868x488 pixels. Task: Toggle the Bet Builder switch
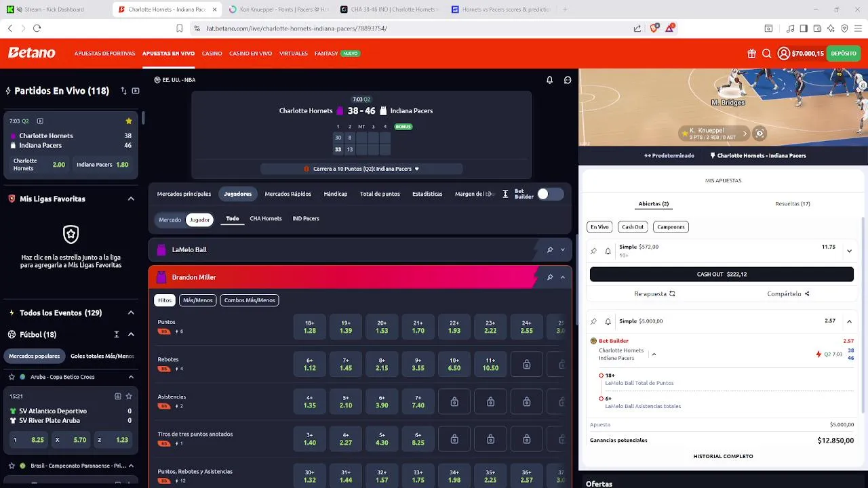[x=550, y=195]
